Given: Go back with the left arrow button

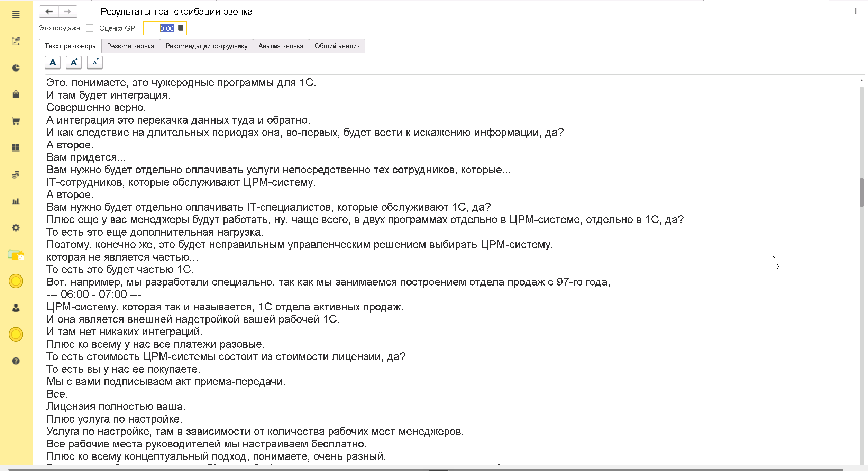Looking at the screenshot, I should [x=49, y=12].
